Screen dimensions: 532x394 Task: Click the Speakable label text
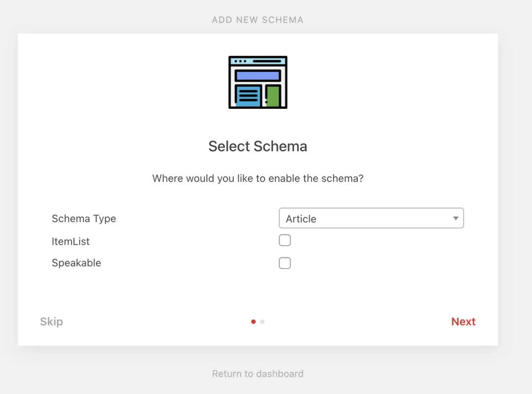[x=76, y=263]
